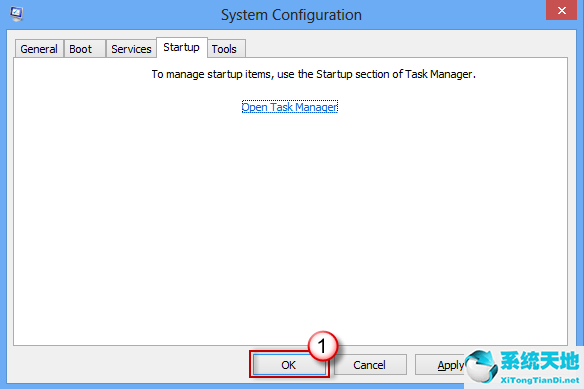Click the startup items instruction text
584x389 pixels.
tap(314, 74)
